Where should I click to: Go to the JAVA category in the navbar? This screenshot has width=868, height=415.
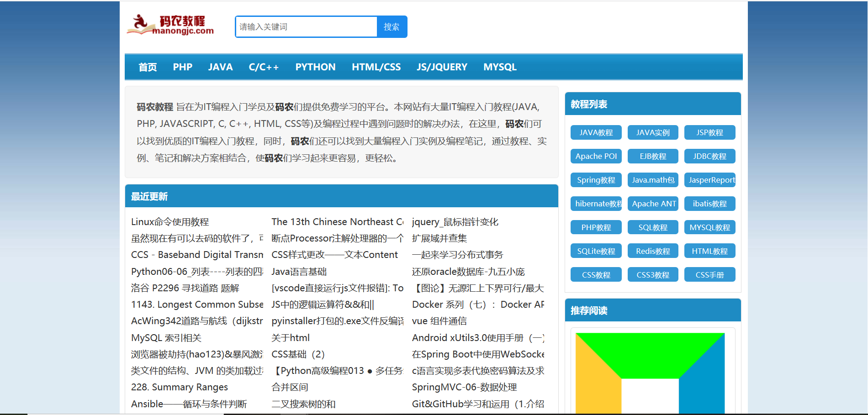coord(220,67)
